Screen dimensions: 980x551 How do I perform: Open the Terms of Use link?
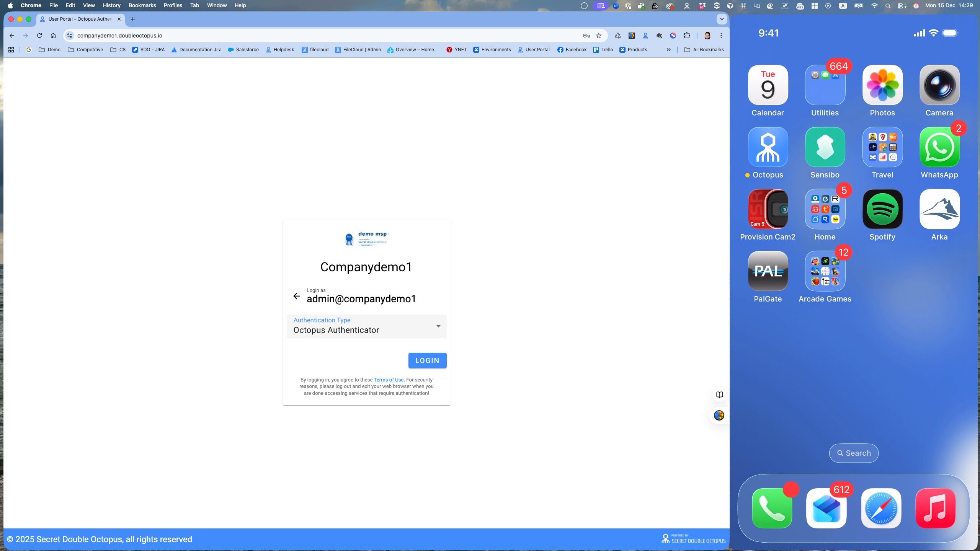click(x=388, y=380)
